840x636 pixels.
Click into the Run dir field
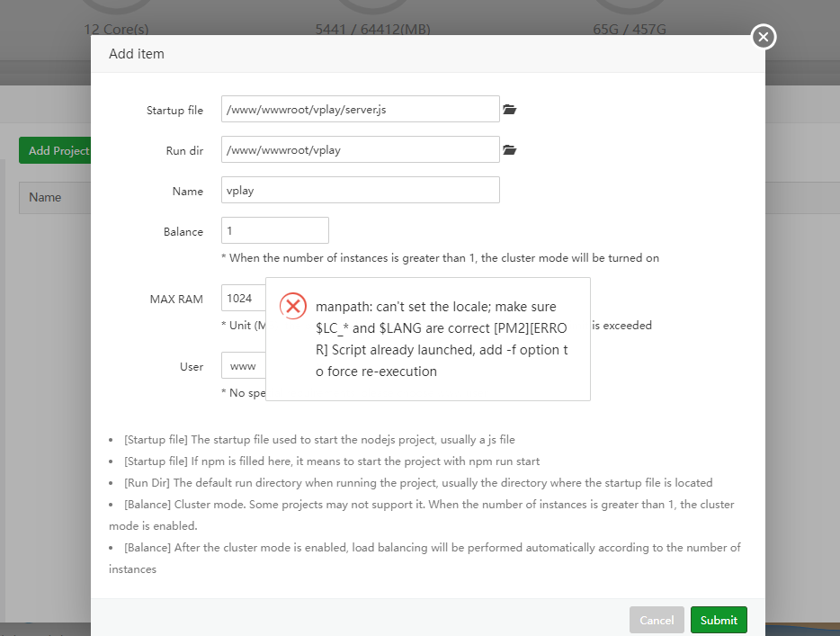coord(360,149)
